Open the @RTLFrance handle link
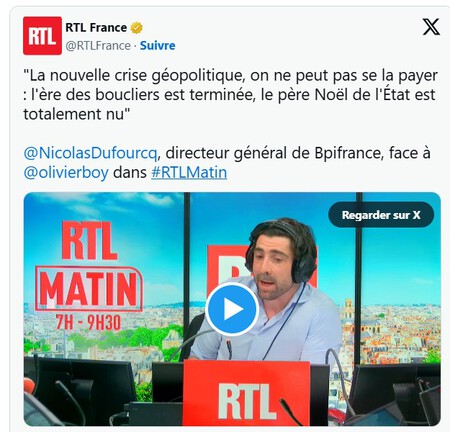 98,46
